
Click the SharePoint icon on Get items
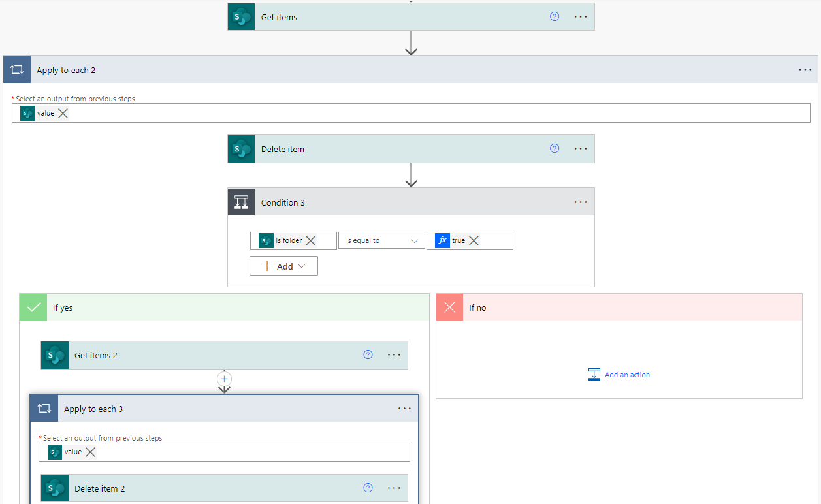pos(242,17)
